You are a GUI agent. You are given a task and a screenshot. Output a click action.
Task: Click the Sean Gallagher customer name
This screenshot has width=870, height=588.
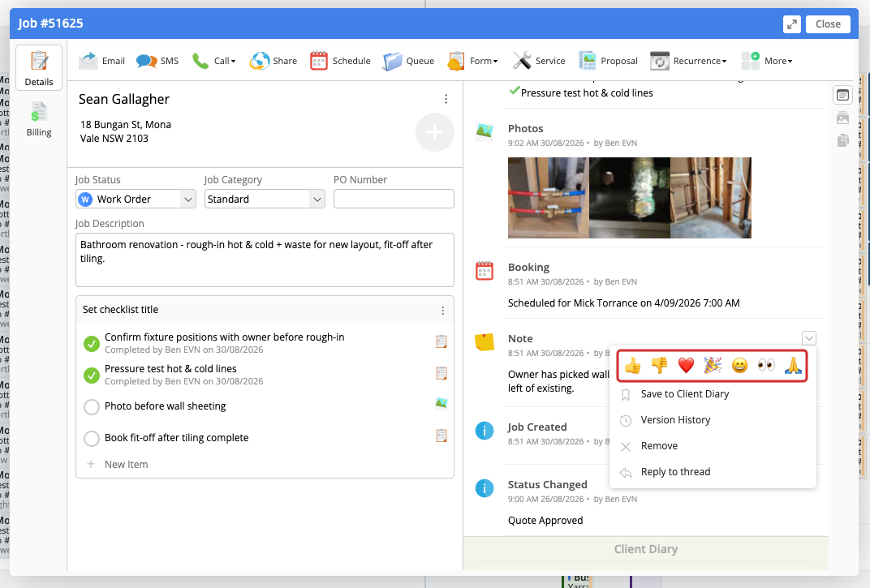[123, 99]
